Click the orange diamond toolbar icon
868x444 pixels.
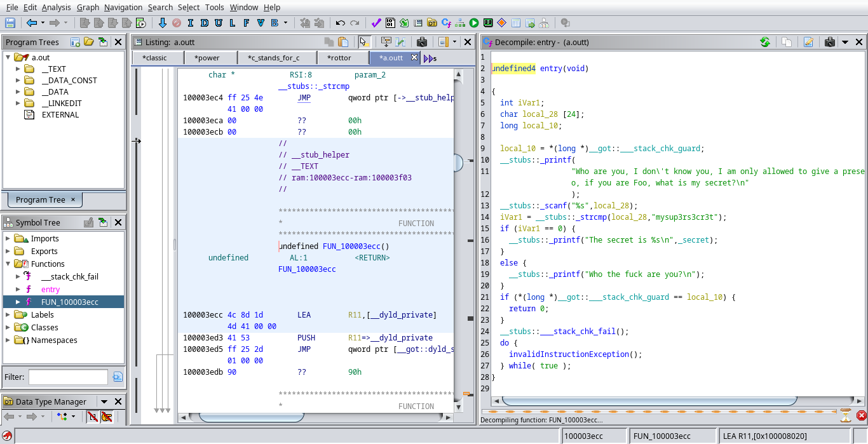pyautogui.click(x=502, y=23)
